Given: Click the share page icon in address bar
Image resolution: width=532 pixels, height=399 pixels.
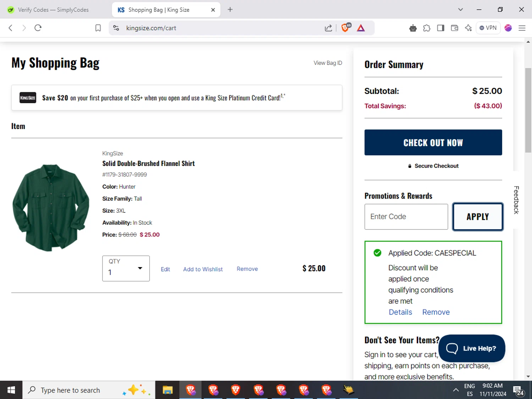Looking at the screenshot, I should [x=328, y=28].
